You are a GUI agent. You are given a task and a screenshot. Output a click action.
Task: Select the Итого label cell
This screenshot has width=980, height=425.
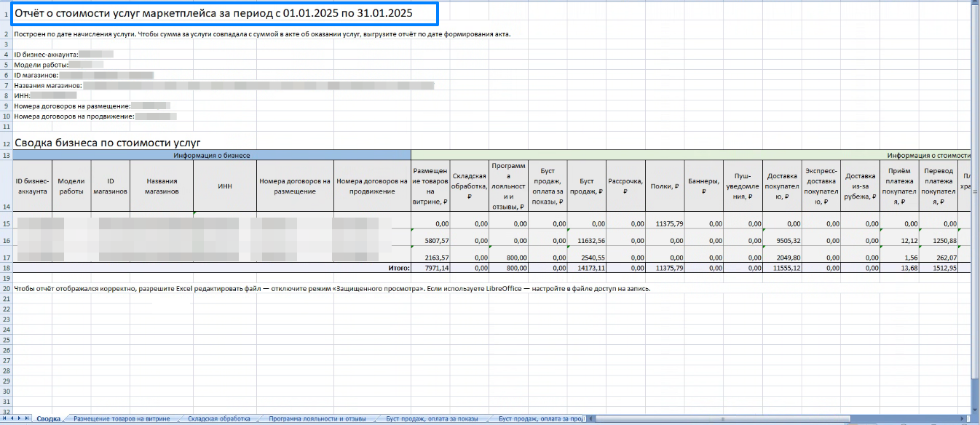tap(398, 268)
